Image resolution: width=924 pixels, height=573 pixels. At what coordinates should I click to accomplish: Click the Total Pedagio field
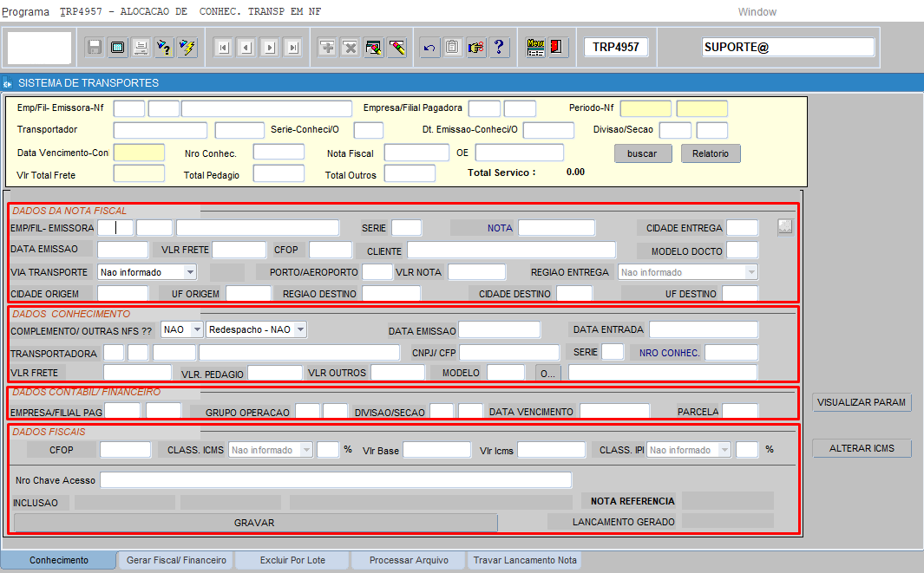(x=279, y=173)
